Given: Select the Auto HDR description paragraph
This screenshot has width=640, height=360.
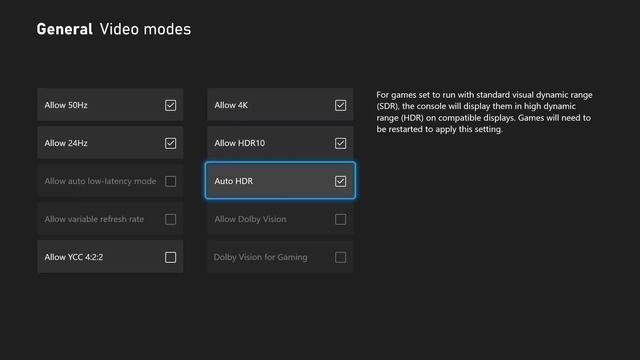Looking at the screenshot, I should coord(484,112).
